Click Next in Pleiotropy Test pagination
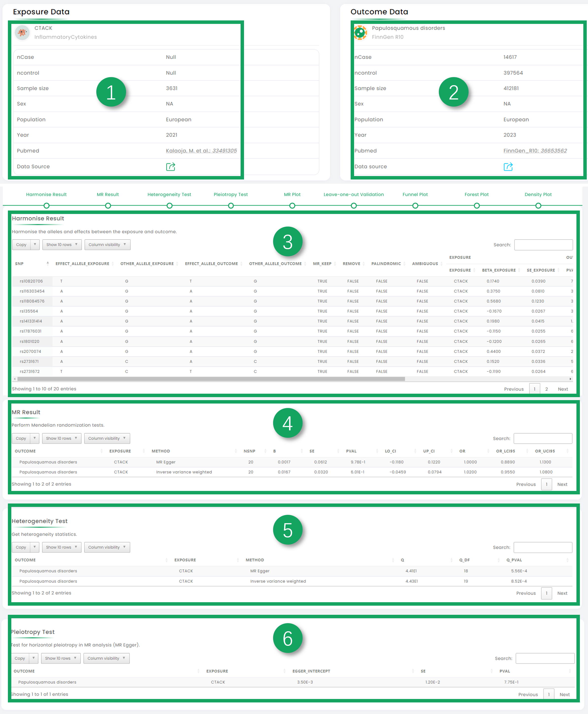The image size is (588, 714). [x=564, y=695]
